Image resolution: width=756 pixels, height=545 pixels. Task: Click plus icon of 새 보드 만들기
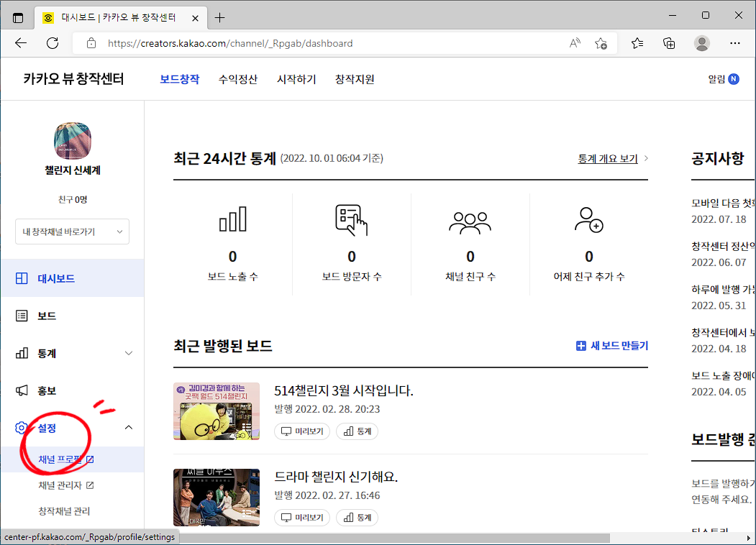coord(581,346)
